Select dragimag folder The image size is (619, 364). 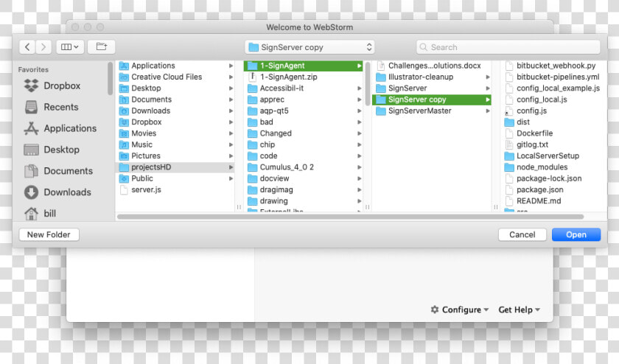click(303, 190)
